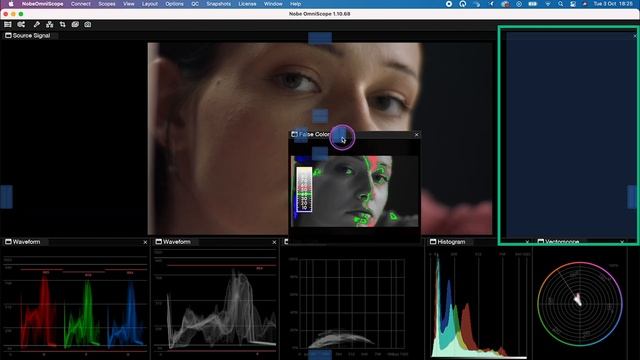Open the Layout menu
The image size is (640, 360).
[x=150, y=4]
